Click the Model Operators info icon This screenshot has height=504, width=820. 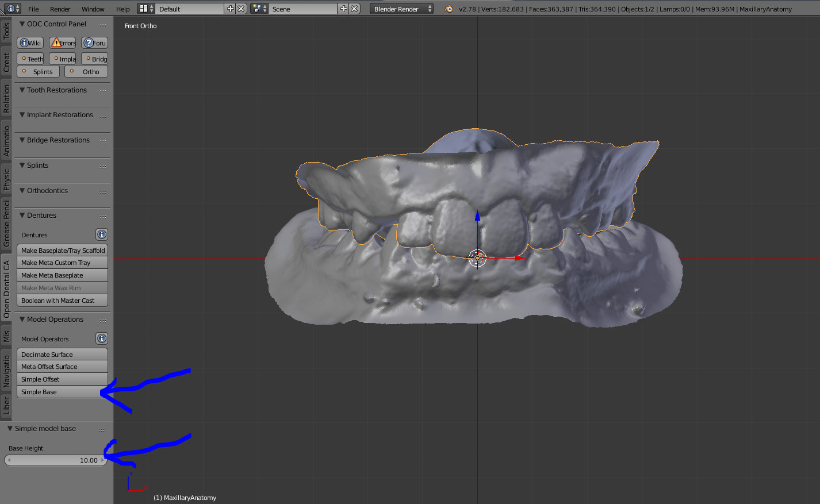[x=102, y=338]
